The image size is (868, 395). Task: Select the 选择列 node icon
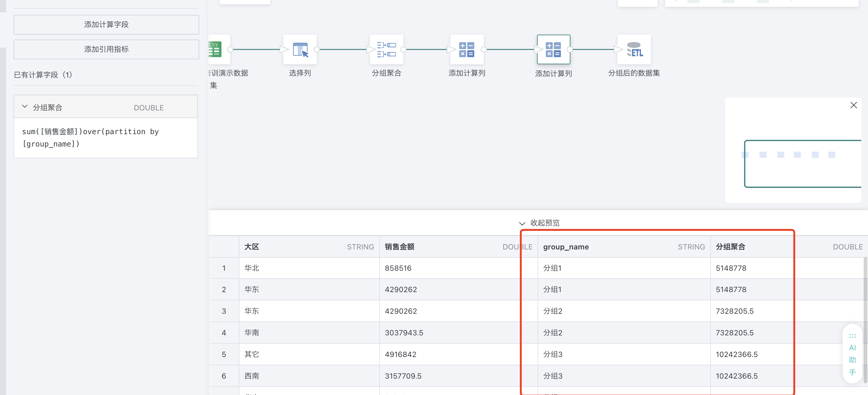300,49
